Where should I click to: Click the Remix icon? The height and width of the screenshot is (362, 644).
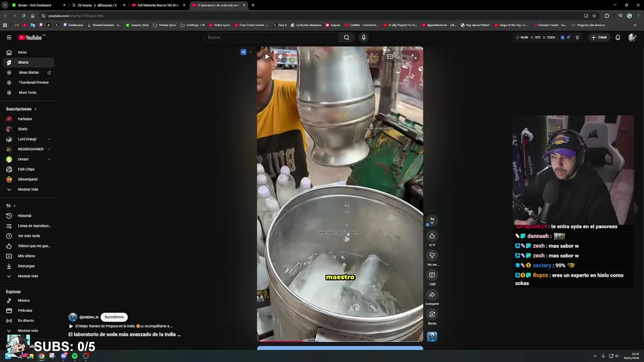pyautogui.click(x=432, y=314)
